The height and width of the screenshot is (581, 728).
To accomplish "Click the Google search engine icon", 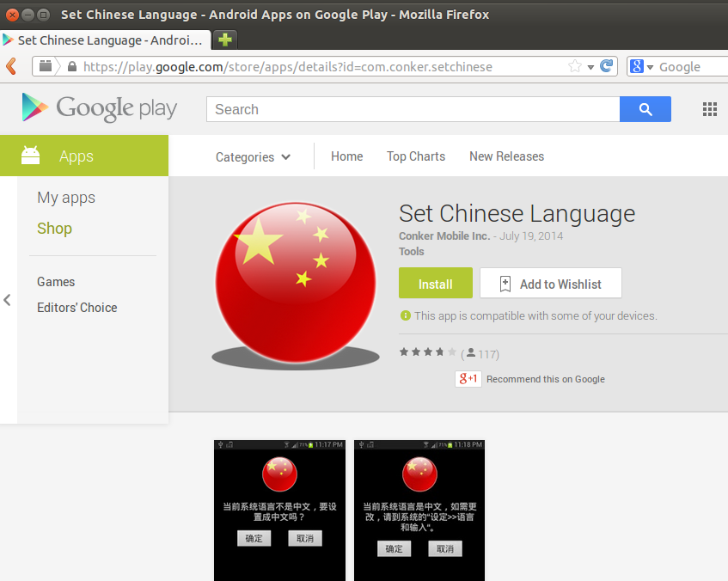I will [x=637, y=66].
